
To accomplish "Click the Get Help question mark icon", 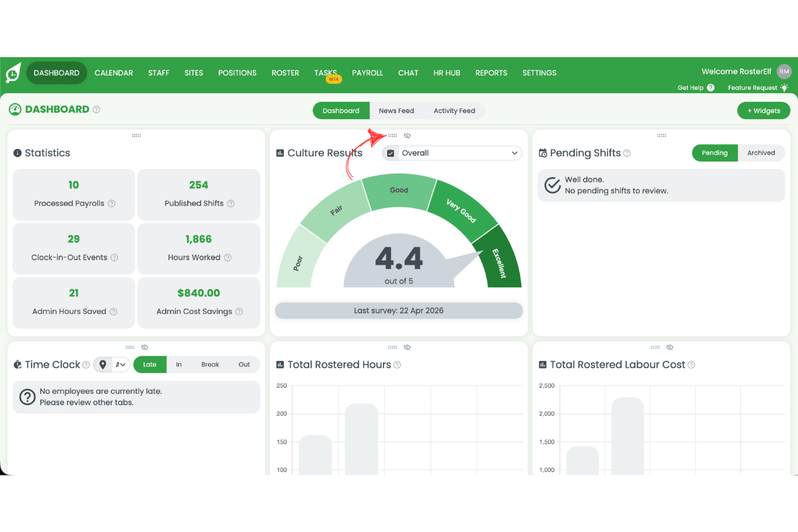I will tap(712, 87).
